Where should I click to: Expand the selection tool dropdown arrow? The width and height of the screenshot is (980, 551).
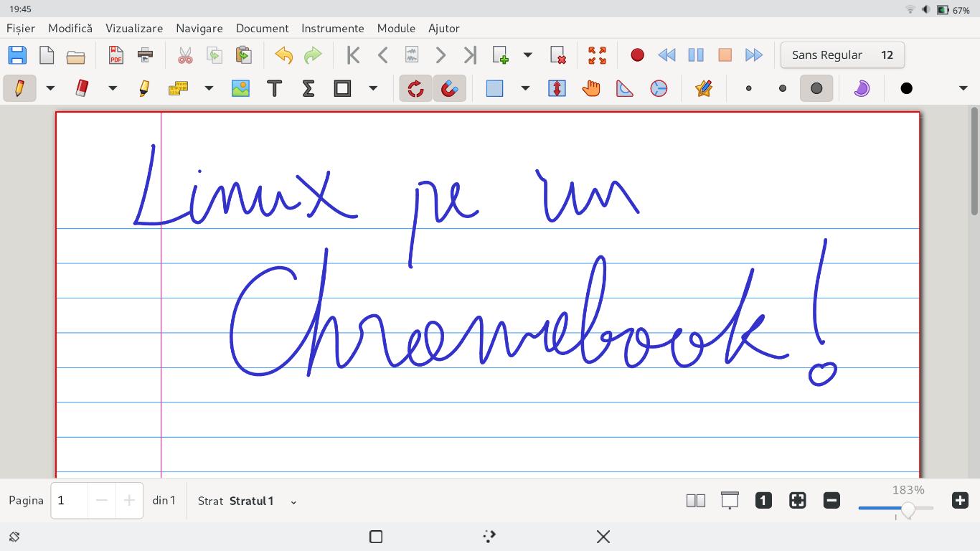[x=525, y=88]
